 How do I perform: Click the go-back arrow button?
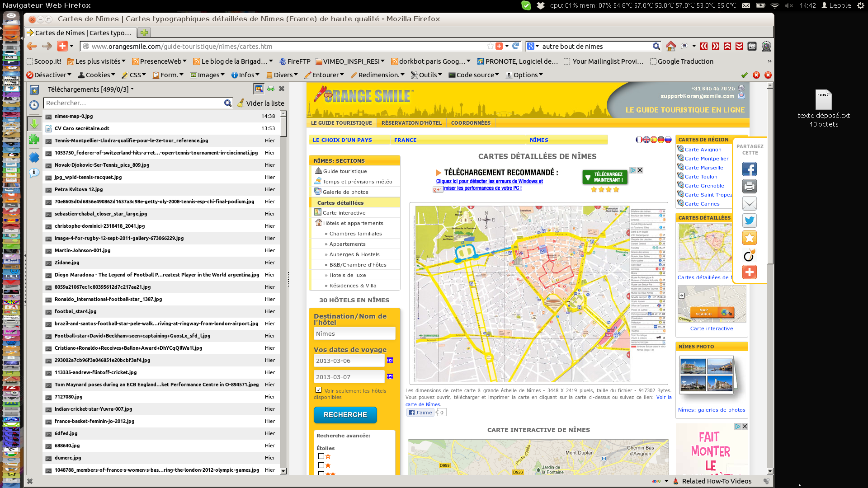[x=32, y=46]
